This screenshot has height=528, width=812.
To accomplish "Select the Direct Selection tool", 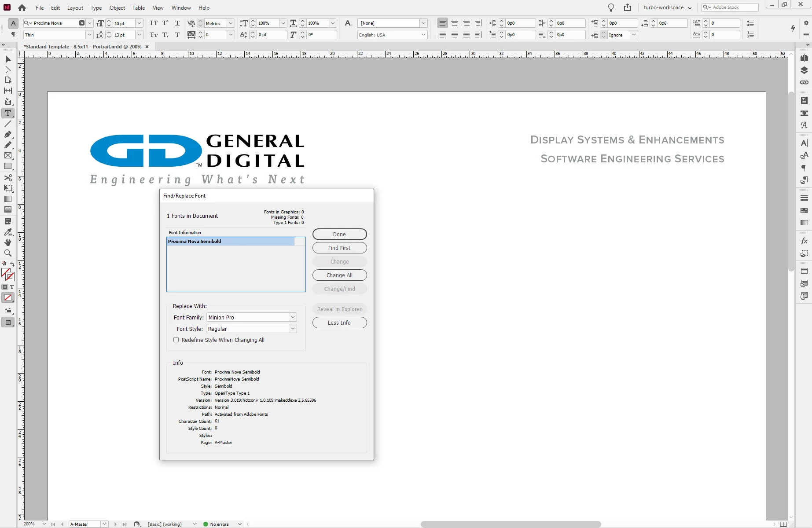I will pyautogui.click(x=8, y=70).
